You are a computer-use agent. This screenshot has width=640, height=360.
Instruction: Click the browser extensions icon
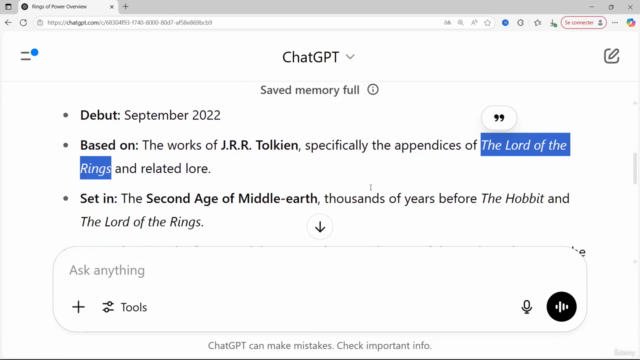coord(520,22)
